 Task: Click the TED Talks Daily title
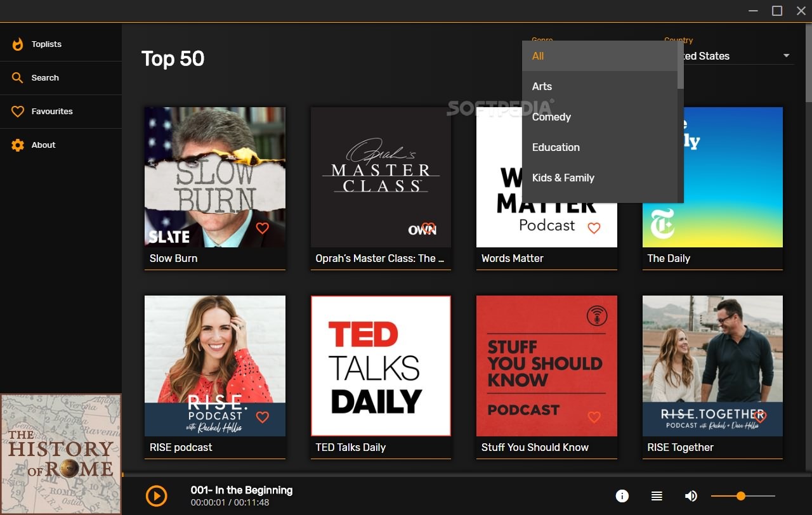351,447
